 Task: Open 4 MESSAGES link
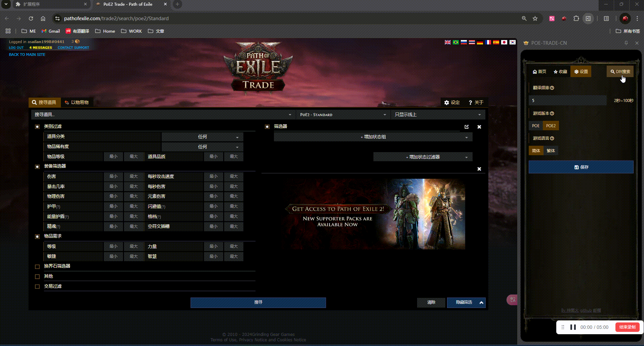41,48
